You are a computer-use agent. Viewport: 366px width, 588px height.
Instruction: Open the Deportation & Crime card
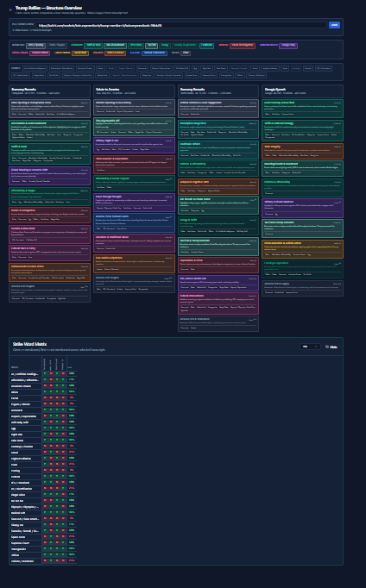(218, 265)
